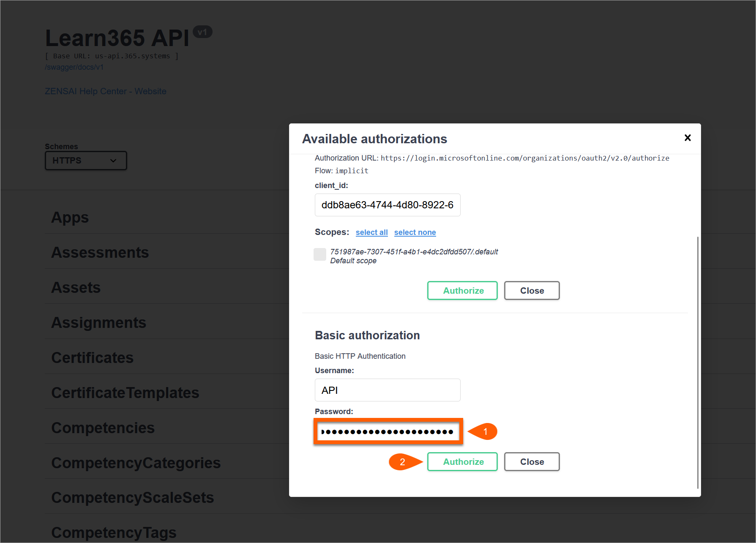Close the Available authorizations dialog with X

687,138
